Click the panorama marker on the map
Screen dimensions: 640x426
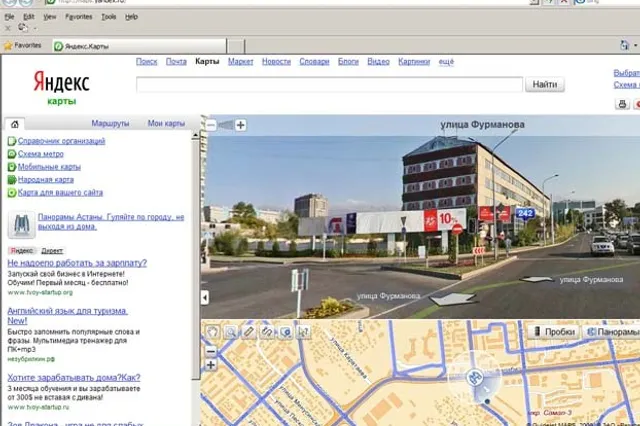click(475, 377)
